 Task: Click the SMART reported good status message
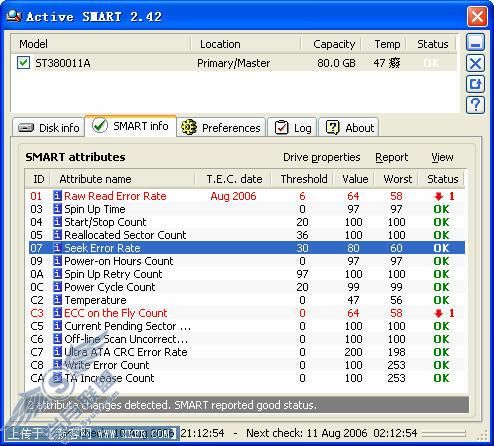245,405
